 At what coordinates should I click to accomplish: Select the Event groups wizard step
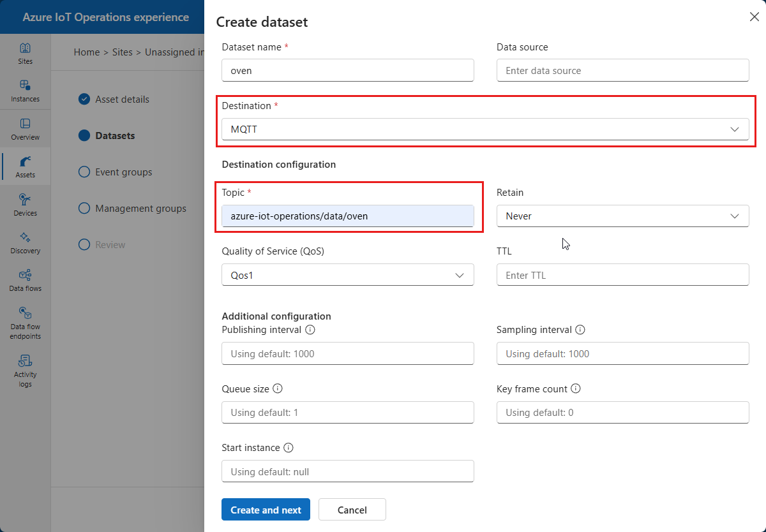coord(123,172)
